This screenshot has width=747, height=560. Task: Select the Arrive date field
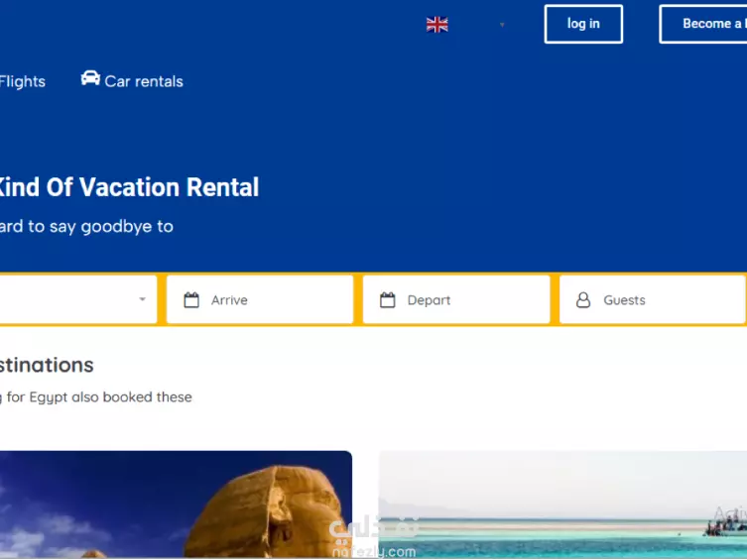[260, 299]
